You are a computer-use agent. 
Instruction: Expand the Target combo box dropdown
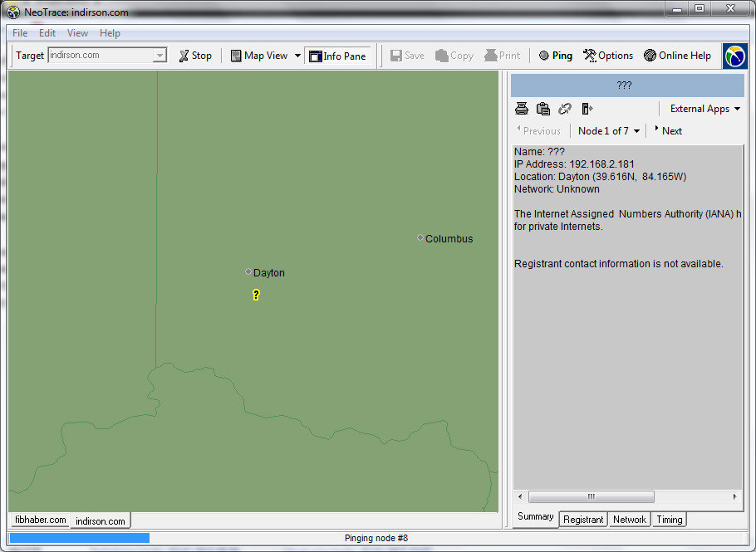tap(160, 56)
